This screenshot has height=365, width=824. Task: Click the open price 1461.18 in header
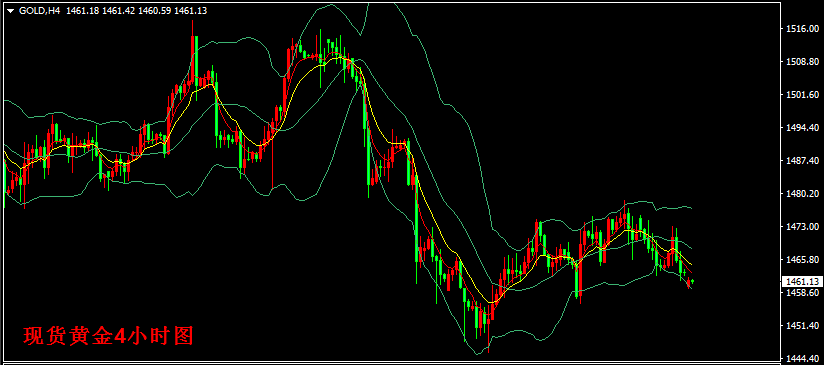pyautogui.click(x=83, y=11)
